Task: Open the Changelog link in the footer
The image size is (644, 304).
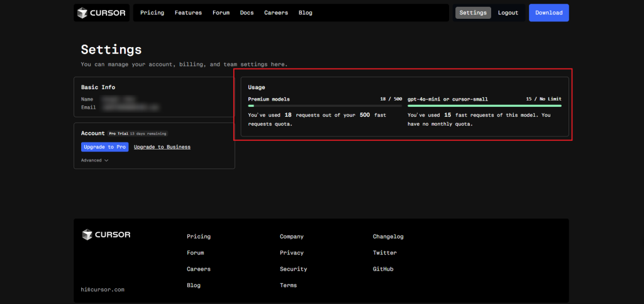Action: (388, 237)
